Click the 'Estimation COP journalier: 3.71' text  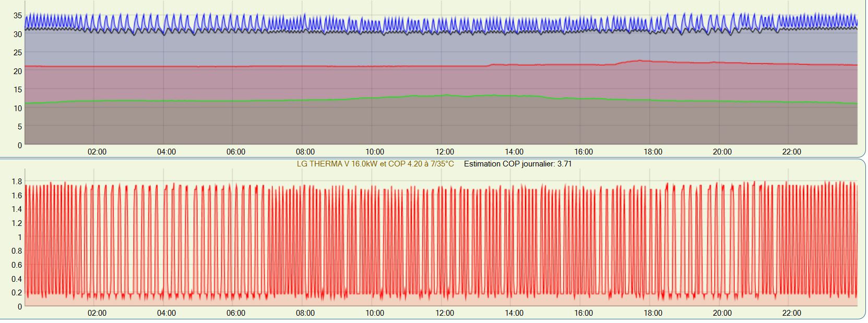[518, 164]
